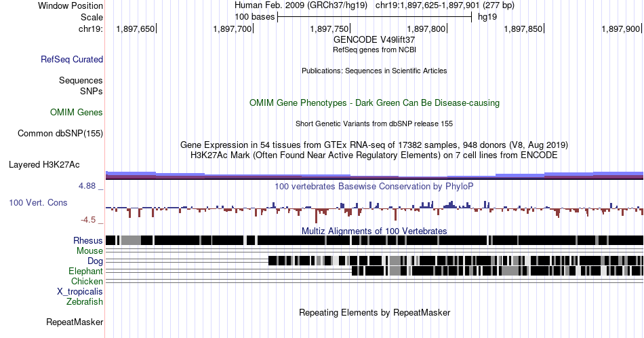
Task: Select the Layered H3K27Ac track label
Action: [x=44, y=164]
